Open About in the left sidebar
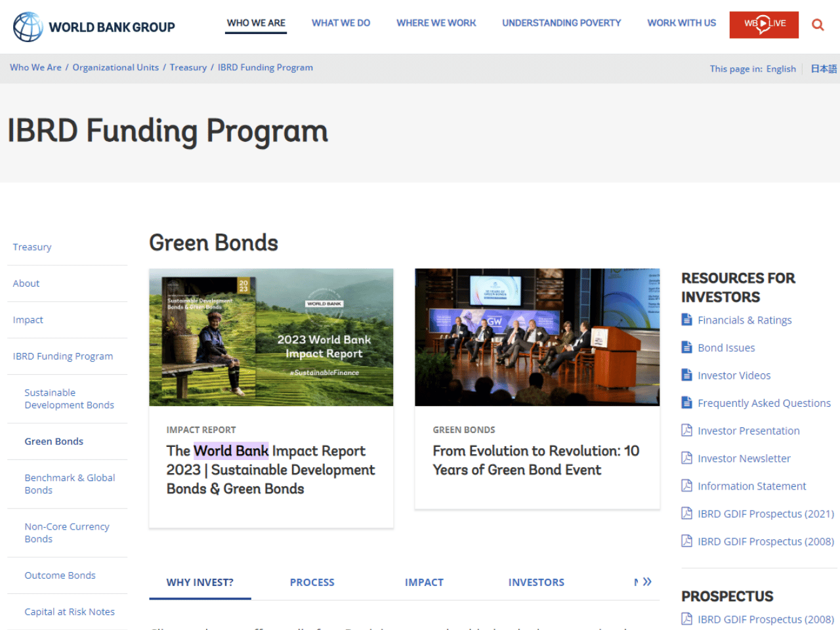This screenshot has height=630, width=840. coord(26,283)
